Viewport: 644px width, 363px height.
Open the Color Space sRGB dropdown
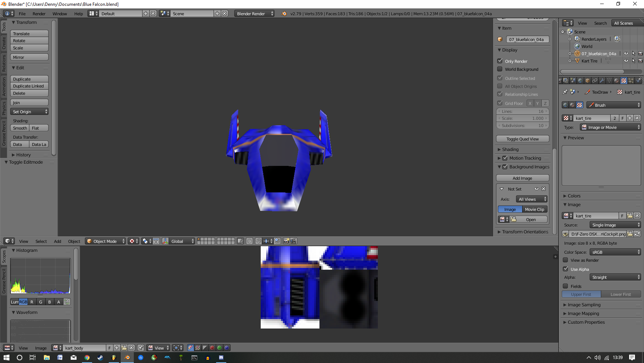click(615, 252)
